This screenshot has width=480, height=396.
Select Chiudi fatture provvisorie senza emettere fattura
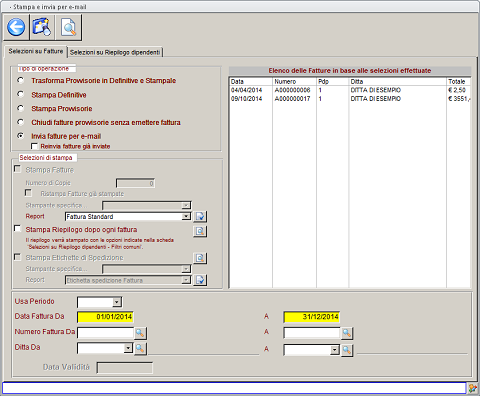point(21,122)
